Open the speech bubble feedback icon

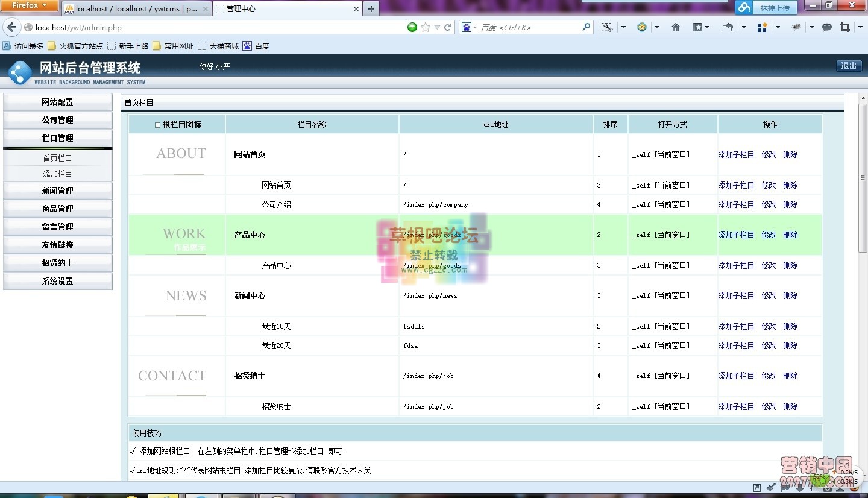827,27
